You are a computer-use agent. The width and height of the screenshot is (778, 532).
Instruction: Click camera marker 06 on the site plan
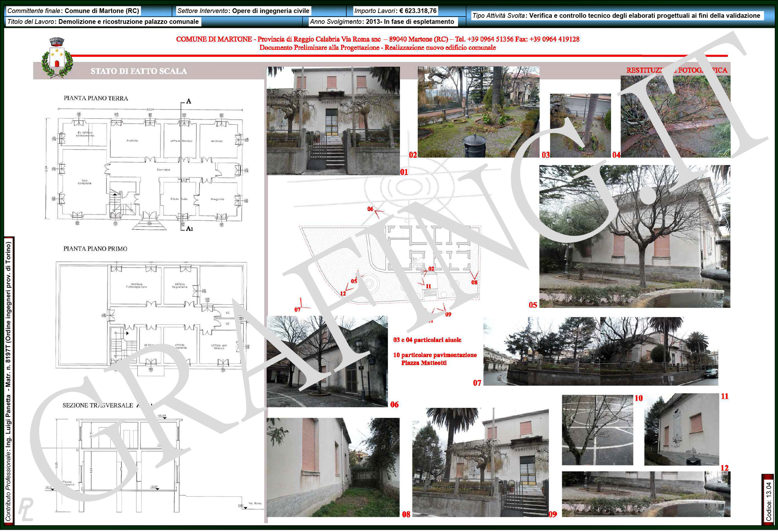click(x=370, y=209)
